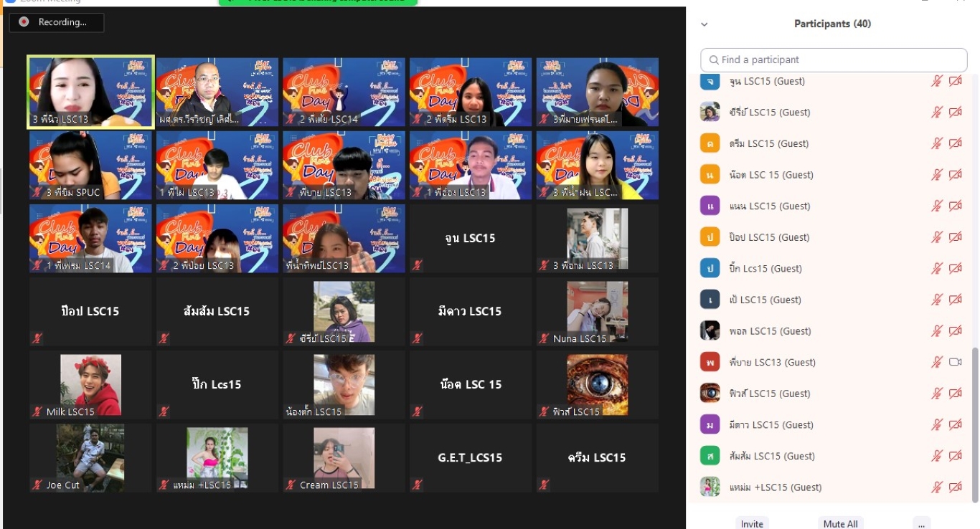This screenshot has height=529, width=980.
Task: Click the microphone icon for พอล LSC15
Action: [936, 331]
